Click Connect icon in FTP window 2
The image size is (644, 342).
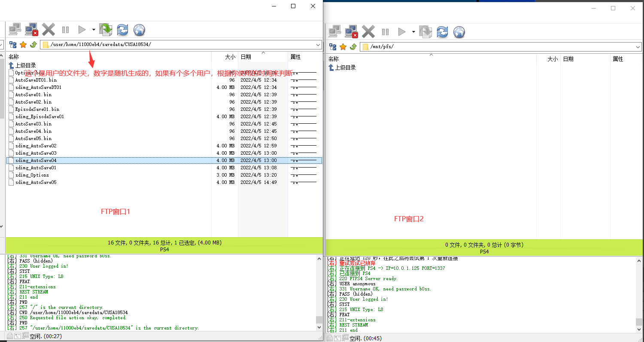[x=335, y=32]
